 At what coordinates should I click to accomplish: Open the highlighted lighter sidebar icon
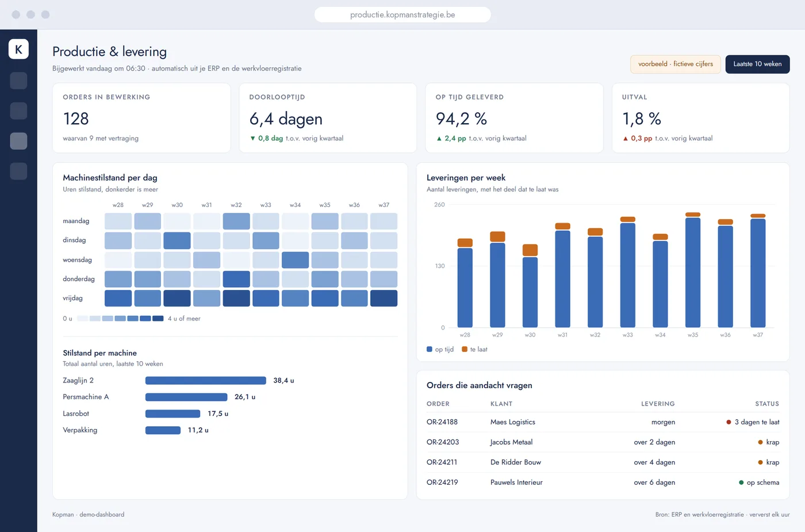[18, 141]
